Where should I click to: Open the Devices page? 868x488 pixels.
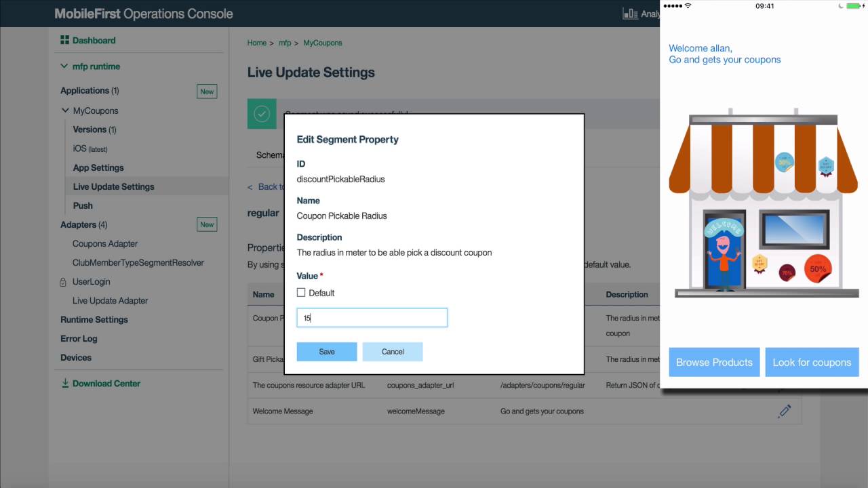click(76, 357)
